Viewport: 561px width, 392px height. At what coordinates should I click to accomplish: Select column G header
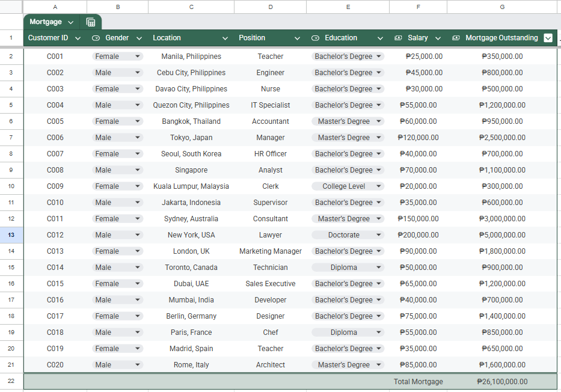point(502,7)
